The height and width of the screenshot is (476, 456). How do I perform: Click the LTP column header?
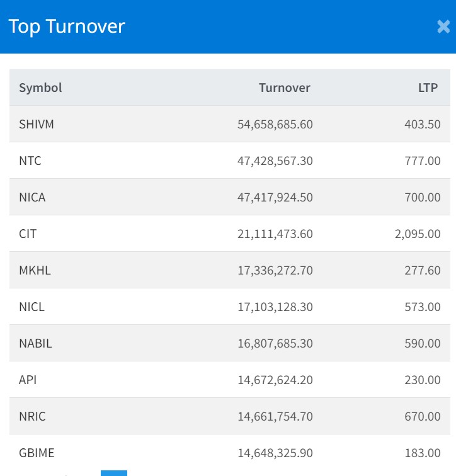coord(428,88)
